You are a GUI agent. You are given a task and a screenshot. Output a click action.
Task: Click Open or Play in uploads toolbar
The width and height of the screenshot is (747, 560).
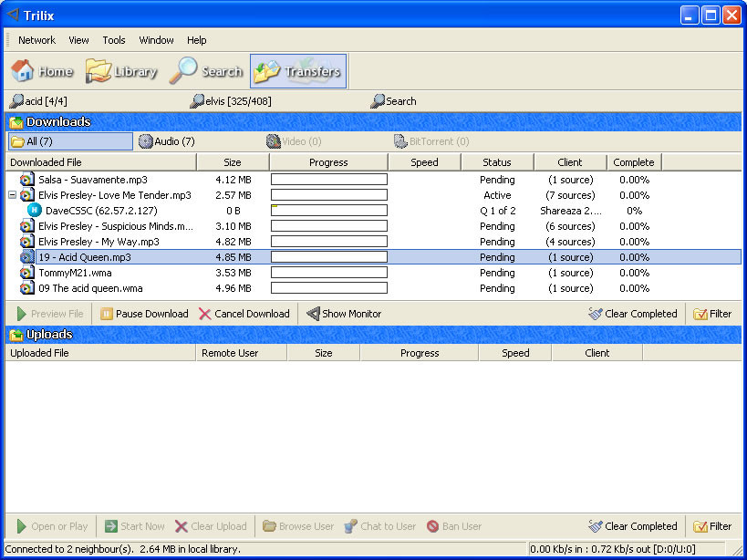click(x=52, y=526)
